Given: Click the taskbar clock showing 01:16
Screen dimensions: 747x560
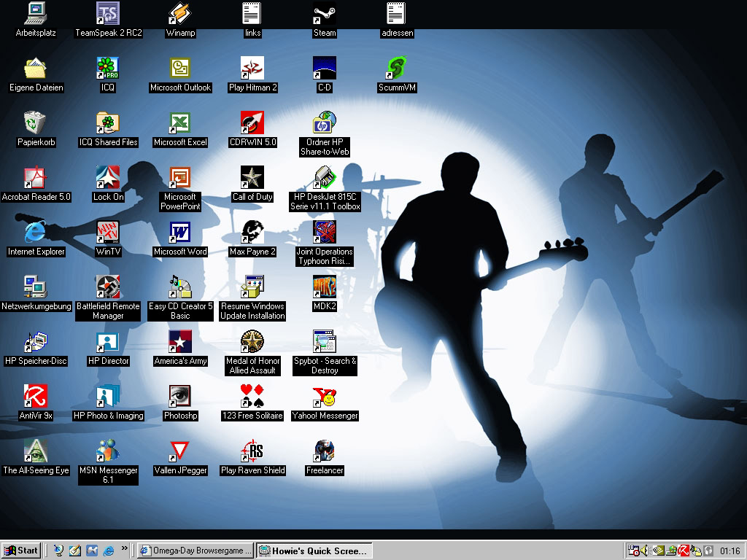Looking at the screenshot, I should click(729, 551).
